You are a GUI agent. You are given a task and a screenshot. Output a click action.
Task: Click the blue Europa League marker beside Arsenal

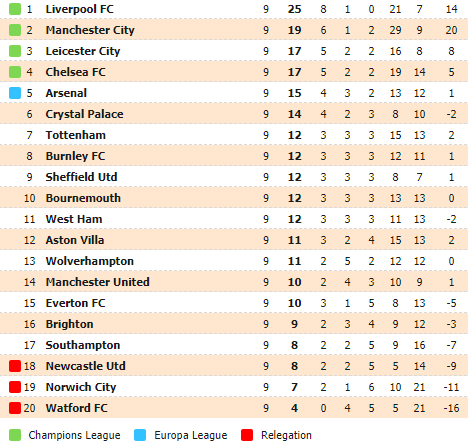coord(15,93)
